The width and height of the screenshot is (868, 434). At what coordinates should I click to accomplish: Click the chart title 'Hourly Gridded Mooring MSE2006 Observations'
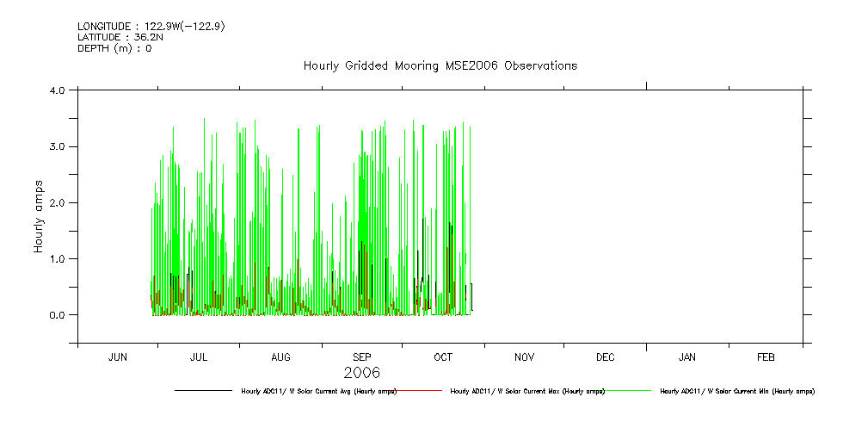coord(440,66)
